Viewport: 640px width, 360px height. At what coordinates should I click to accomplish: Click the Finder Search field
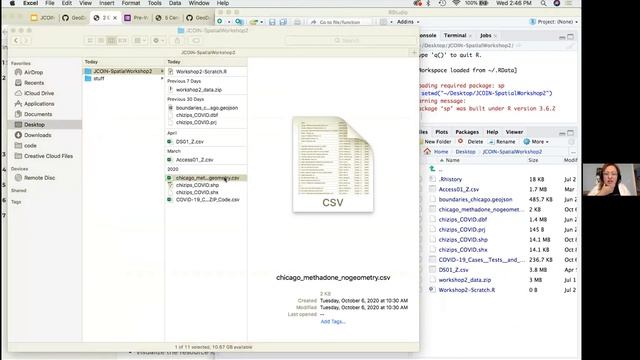click(x=351, y=40)
